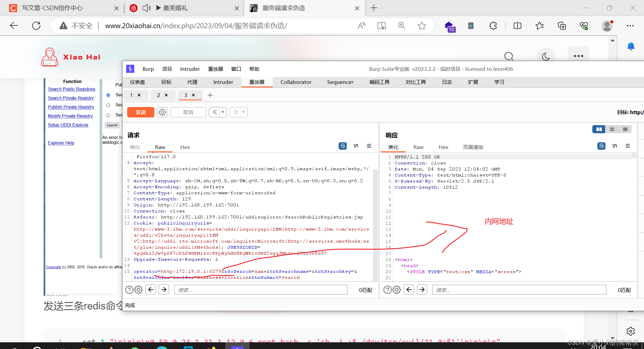Open the request panel hamburger menu
The image size is (644, 349).
369,146
